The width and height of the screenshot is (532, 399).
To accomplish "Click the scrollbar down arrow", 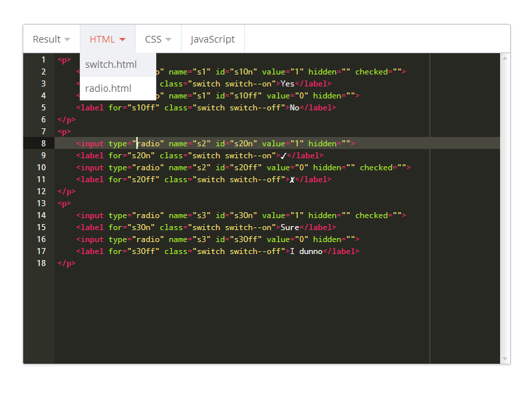I will pos(505,358).
